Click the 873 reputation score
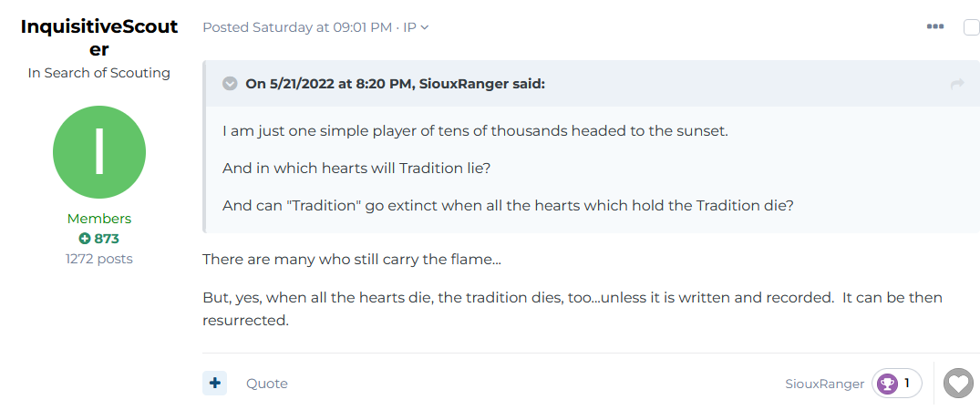Image resolution: width=980 pixels, height=410 pixels. point(107,239)
